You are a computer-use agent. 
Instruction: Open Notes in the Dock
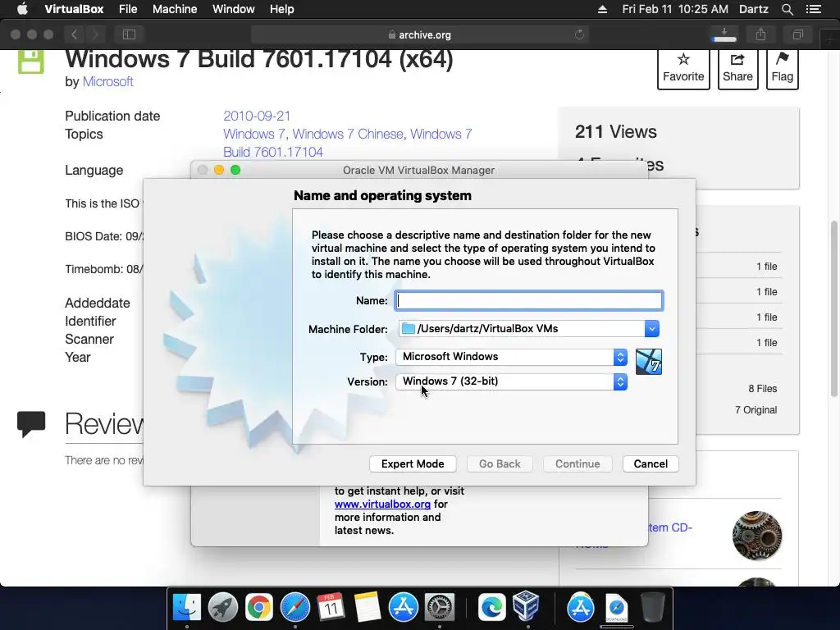pyautogui.click(x=367, y=608)
